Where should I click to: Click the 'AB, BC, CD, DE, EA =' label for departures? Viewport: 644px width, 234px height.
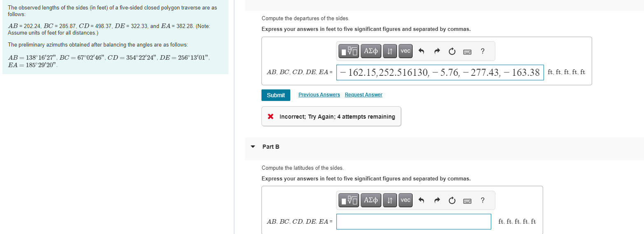(x=300, y=72)
